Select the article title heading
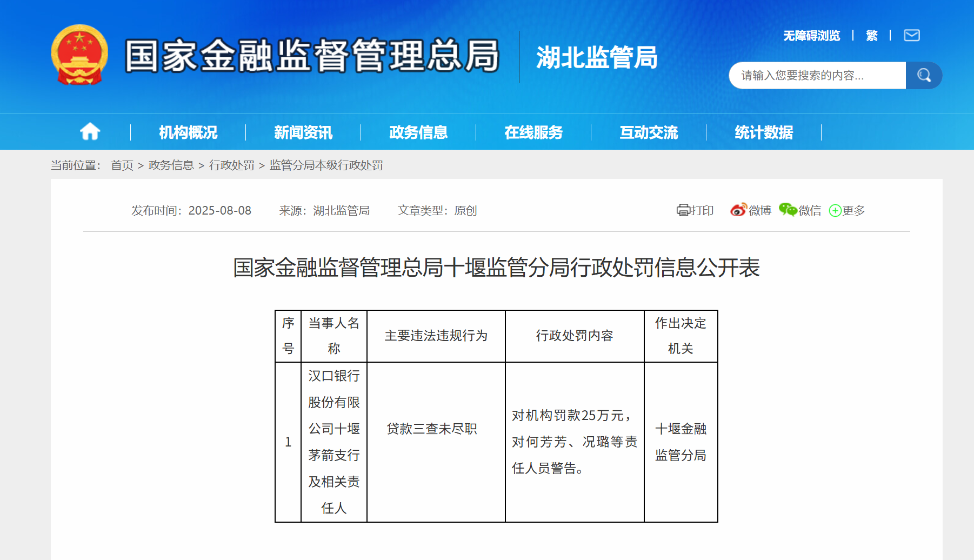The height and width of the screenshot is (560, 974). [x=497, y=268]
